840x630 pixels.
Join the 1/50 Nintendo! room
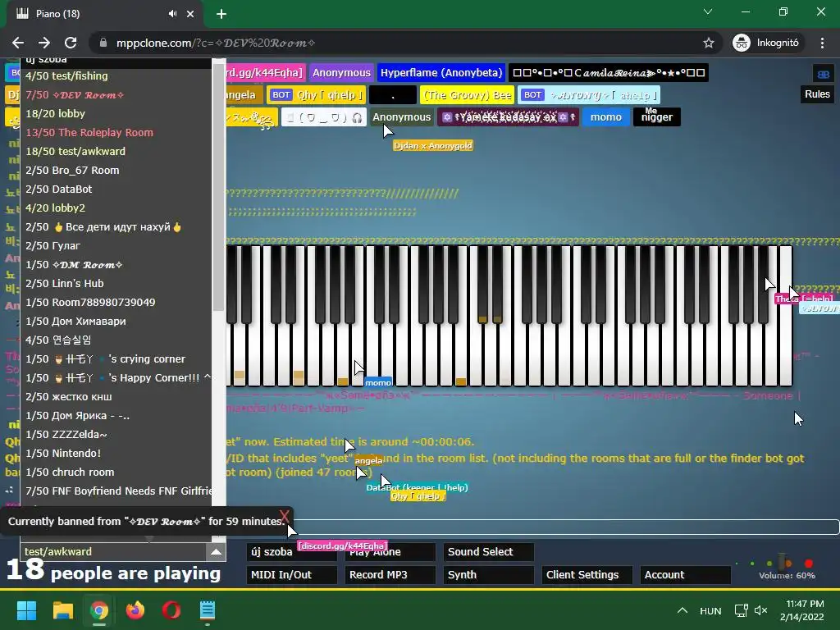click(116, 453)
